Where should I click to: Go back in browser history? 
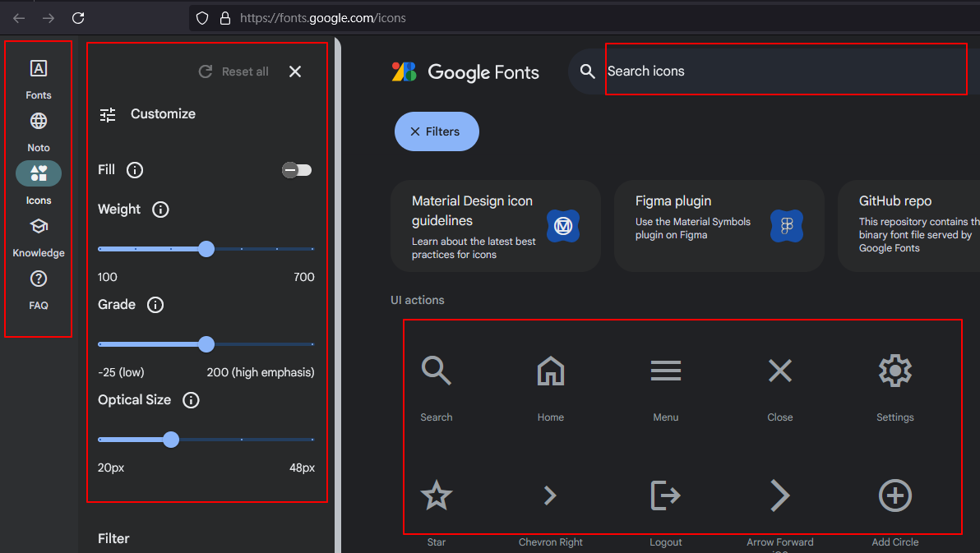[x=19, y=18]
